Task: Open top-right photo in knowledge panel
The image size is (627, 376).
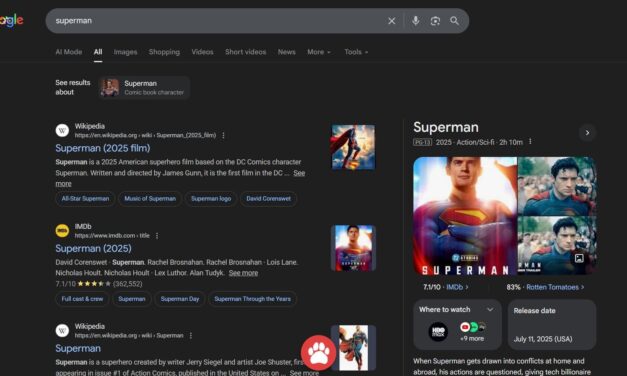Action: [557, 186]
